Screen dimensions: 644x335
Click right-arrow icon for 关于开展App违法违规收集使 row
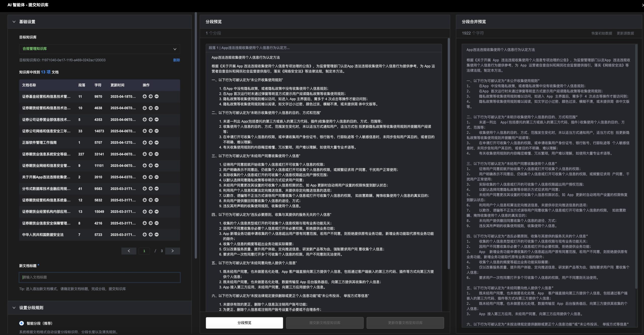[150, 177]
